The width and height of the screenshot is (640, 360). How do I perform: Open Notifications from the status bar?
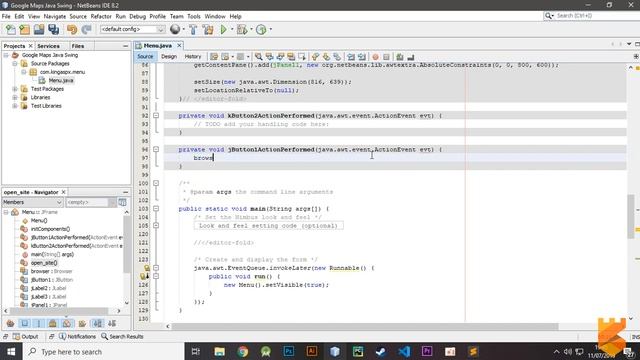pyautogui.click(x=77, y=336)
